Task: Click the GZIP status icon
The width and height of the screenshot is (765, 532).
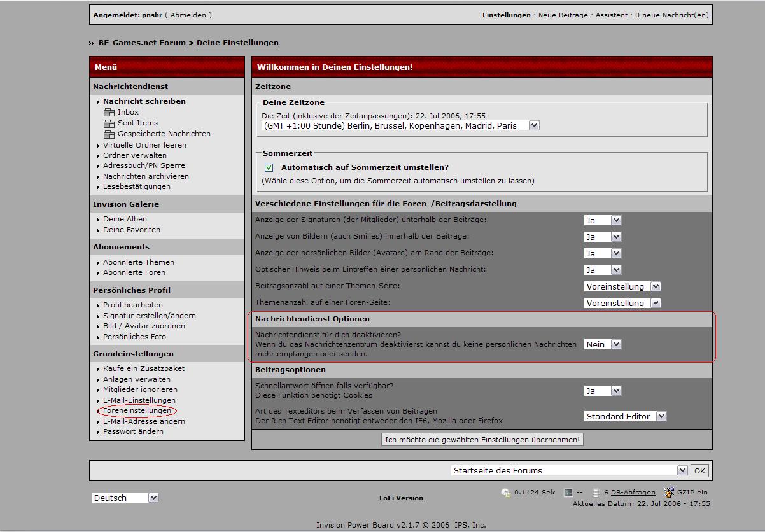Action: 669,493
